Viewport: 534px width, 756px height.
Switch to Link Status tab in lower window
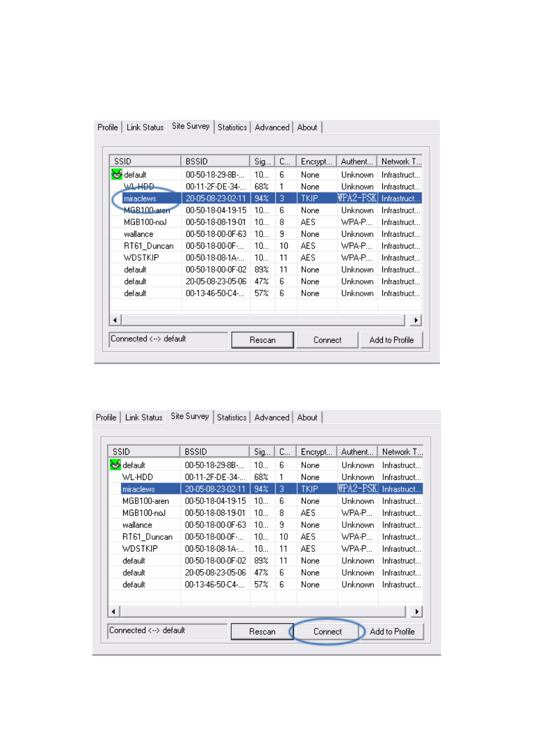pyautogui.click(x=144, y=417)
